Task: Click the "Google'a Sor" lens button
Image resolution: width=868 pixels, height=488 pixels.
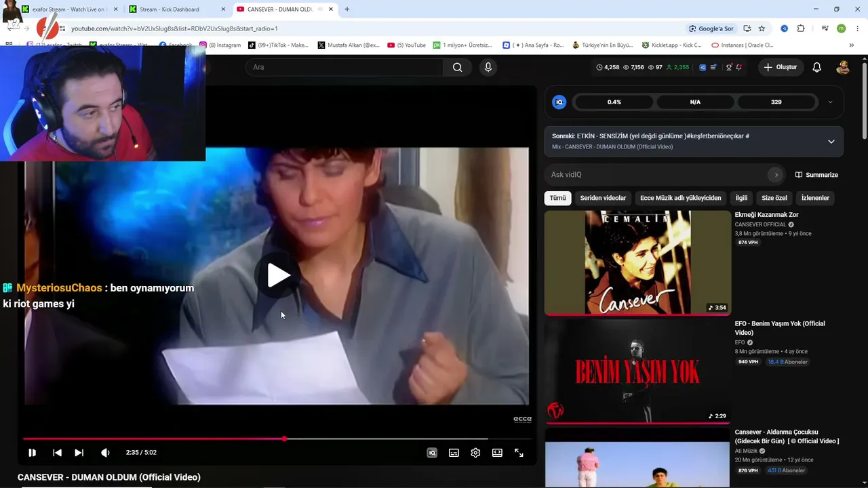Action: [x=711, y=28]
